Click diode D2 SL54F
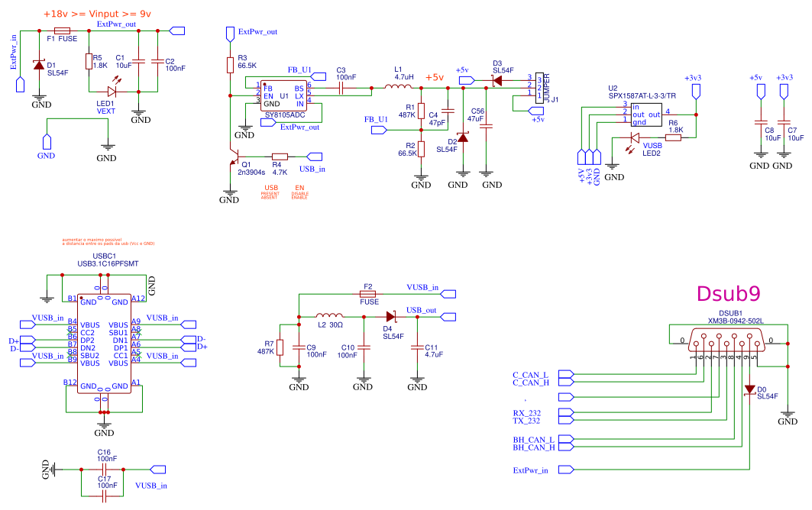 pyautogui.click(x=463, y=137)
